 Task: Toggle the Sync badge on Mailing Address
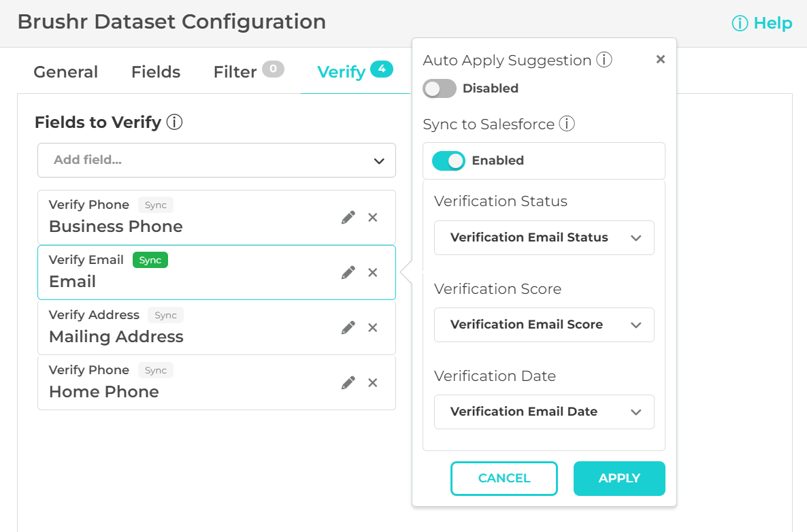[165, 315]
